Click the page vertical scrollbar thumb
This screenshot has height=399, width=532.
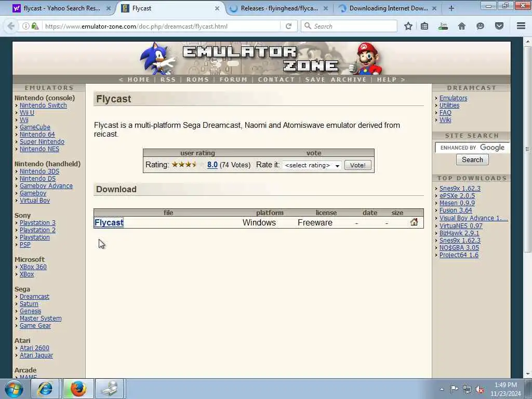point(527,149)
